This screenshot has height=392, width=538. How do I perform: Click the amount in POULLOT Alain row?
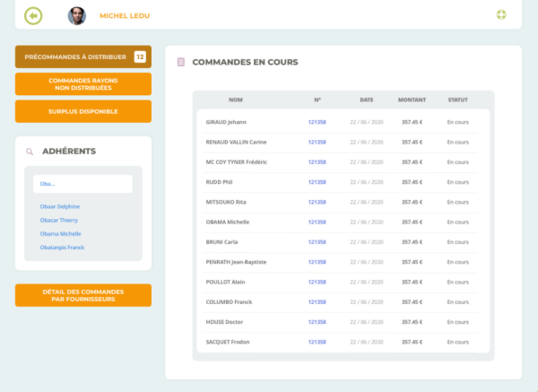[412, 283]
